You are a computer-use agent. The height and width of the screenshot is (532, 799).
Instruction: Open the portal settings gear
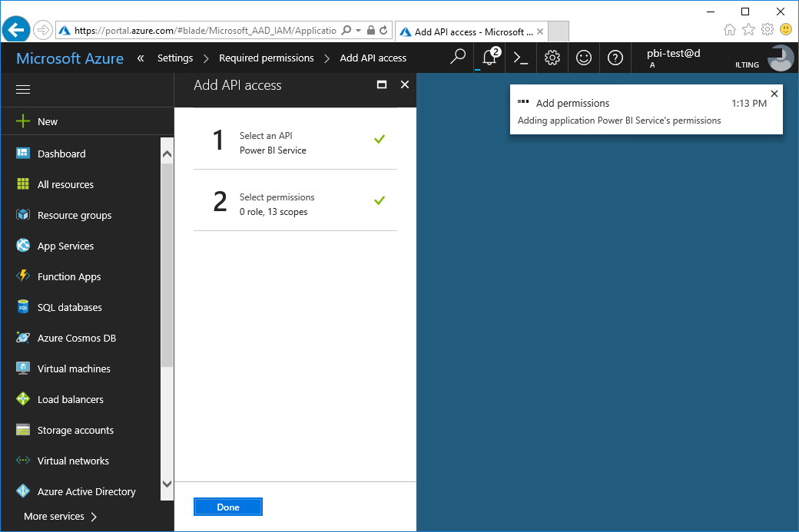pos(552,58)
